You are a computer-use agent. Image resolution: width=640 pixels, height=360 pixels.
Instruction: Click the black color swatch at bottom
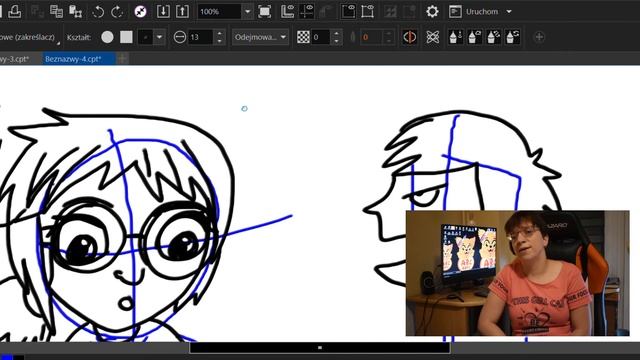19,358
